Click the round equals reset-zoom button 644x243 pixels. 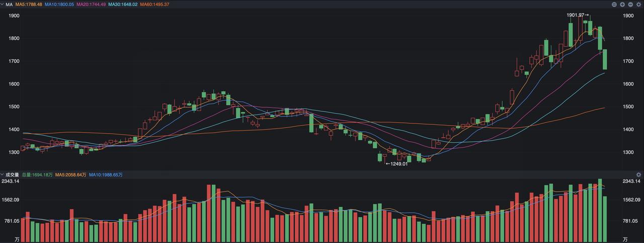(614, 5)
